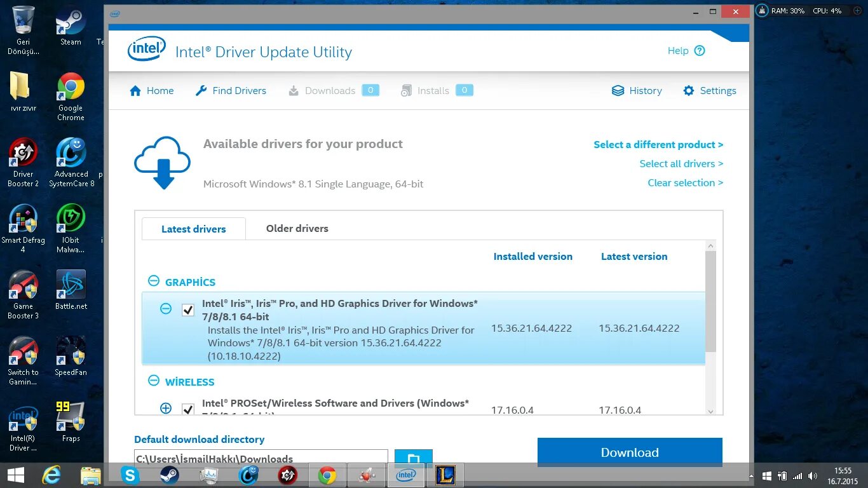Click the Installs counter badge
This screenshot has width=868, height=488.
point(465,90)
